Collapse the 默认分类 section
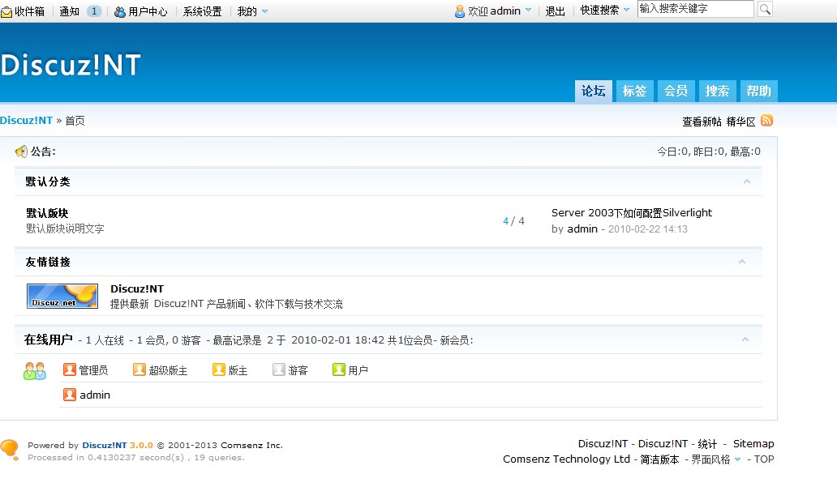The height and width of the screenshot is (504, 837). [x=747, y=182]
